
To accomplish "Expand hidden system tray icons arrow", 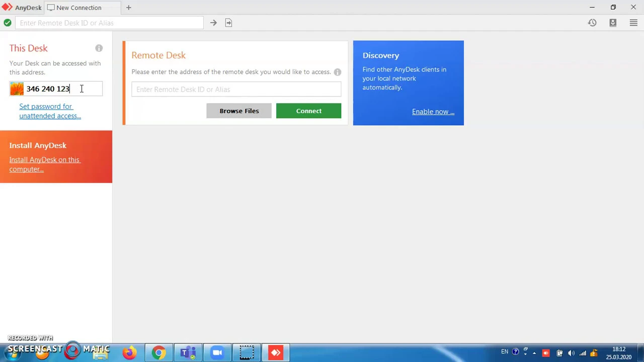I will point(534,353).
